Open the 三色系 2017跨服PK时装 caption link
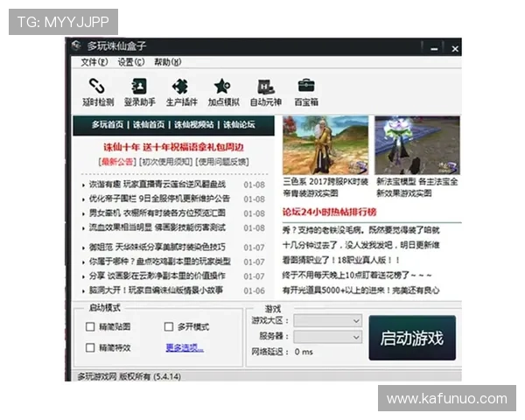Image resolution: width=525 pixels, height=420 pixels. 325,187
